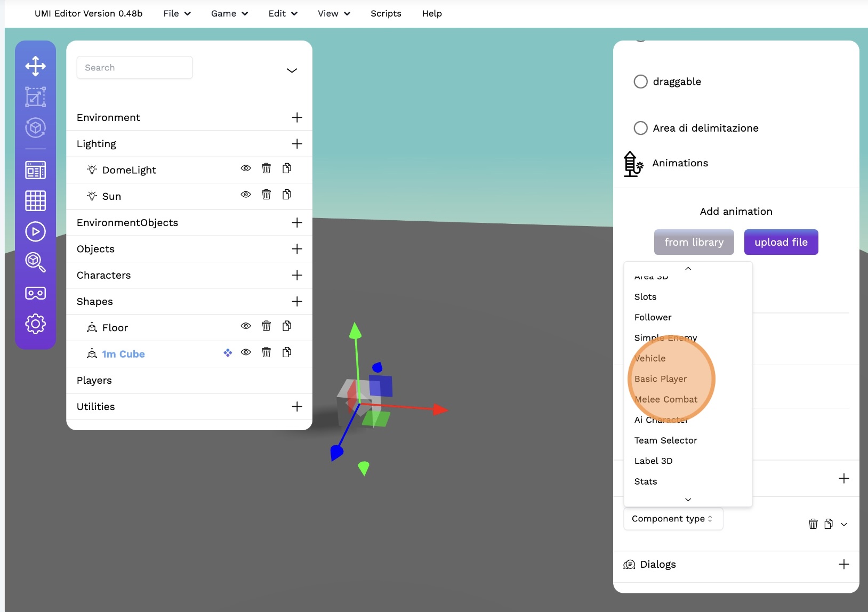The width and height of the screenshot is (868, 612).
Task: Click the upload file button
Action: (x=781, y=242)
